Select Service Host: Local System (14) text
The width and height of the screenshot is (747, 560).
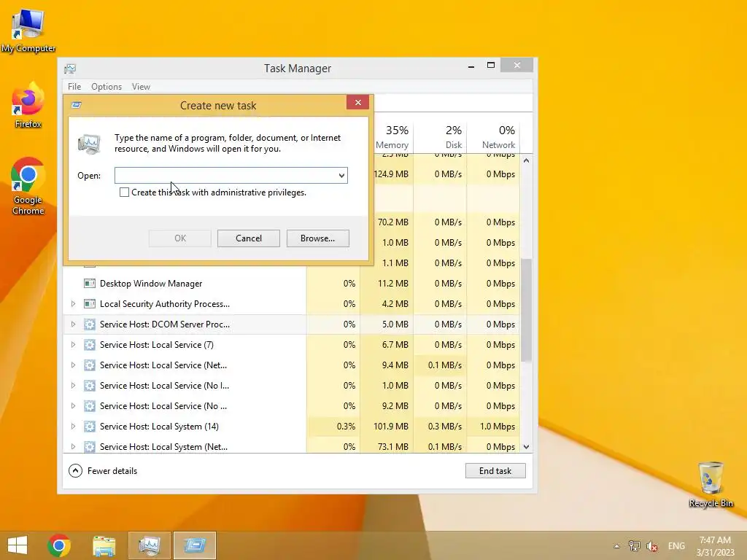(159, 426)
